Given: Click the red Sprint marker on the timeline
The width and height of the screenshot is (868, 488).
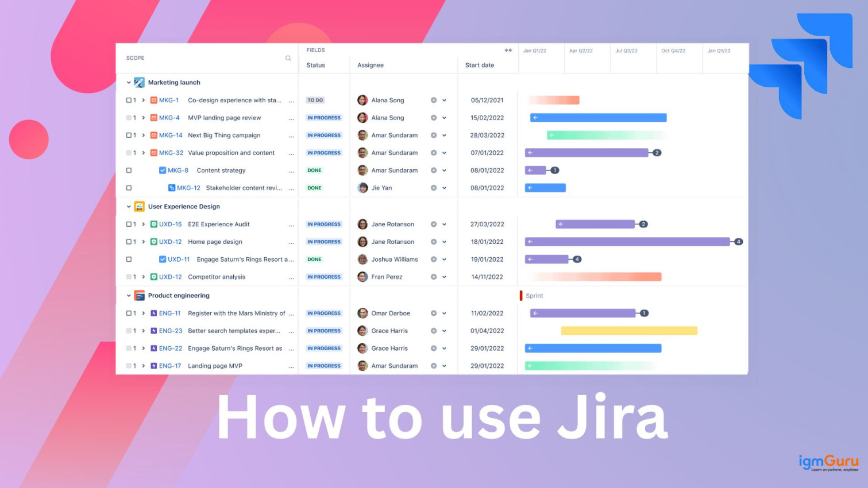Looking at the screenshot, I should pos(521,295).
